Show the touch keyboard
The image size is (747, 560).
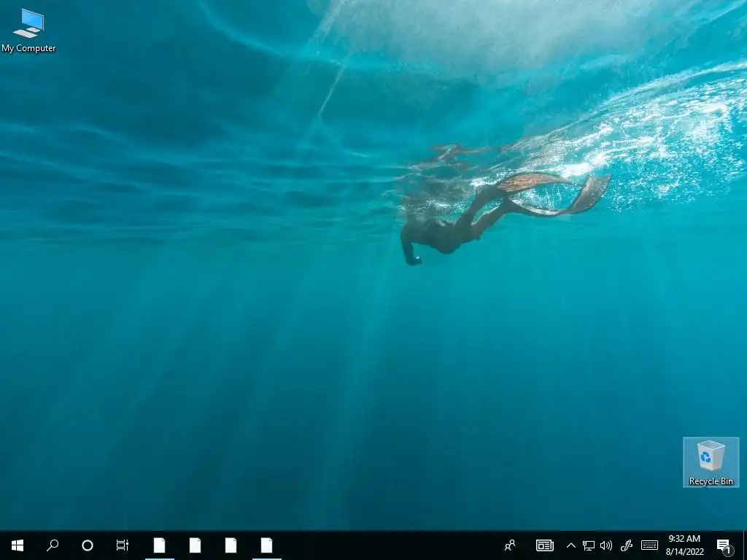tap(649, 545)
